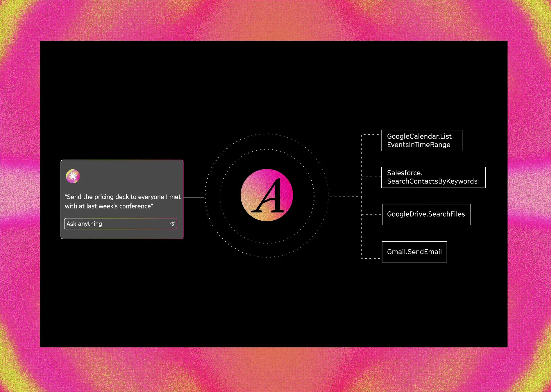Click the horizontal dashed line right of the rings
551x392 pixels.
(345, 197)
